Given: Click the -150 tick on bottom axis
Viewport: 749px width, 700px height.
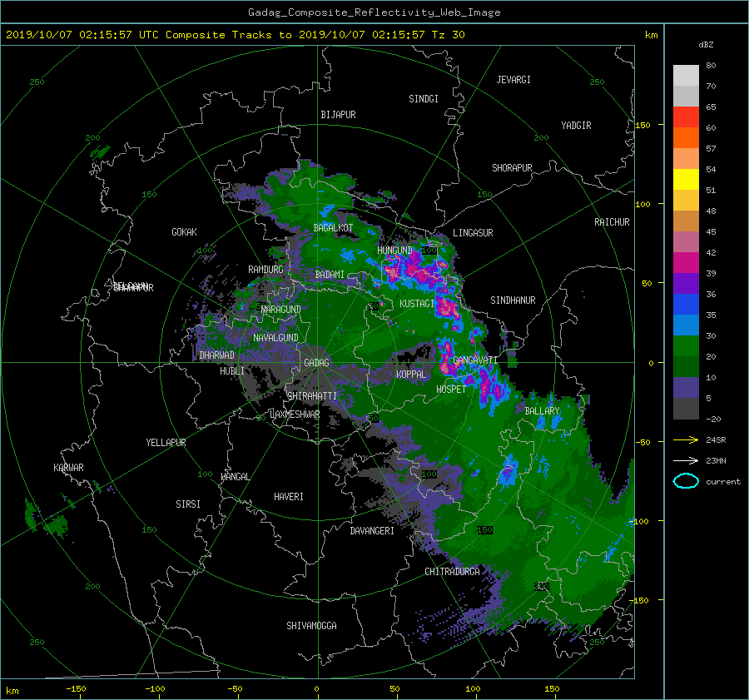Looking at the screenshot, I should [76, 689].
